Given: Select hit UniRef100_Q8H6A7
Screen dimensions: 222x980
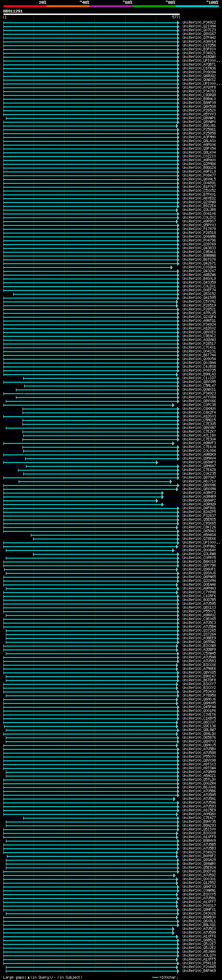Looking at the screenshot, I should [199, 466].
